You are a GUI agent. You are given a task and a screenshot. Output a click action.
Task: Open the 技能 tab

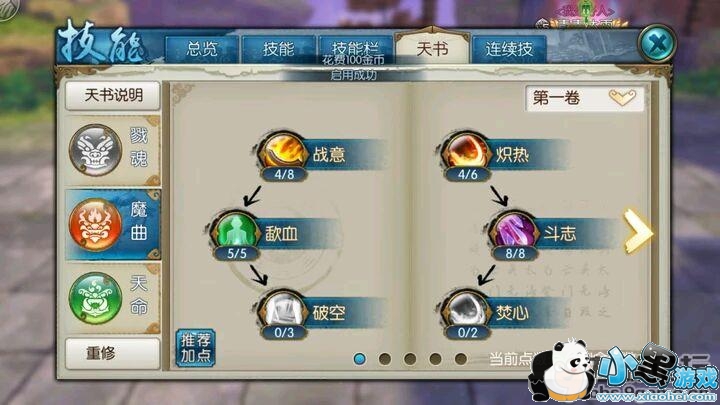(278, 49)
